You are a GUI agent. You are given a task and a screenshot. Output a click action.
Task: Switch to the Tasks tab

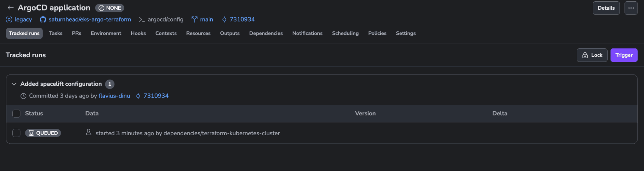pyautogui.click(x=56, y=33)
